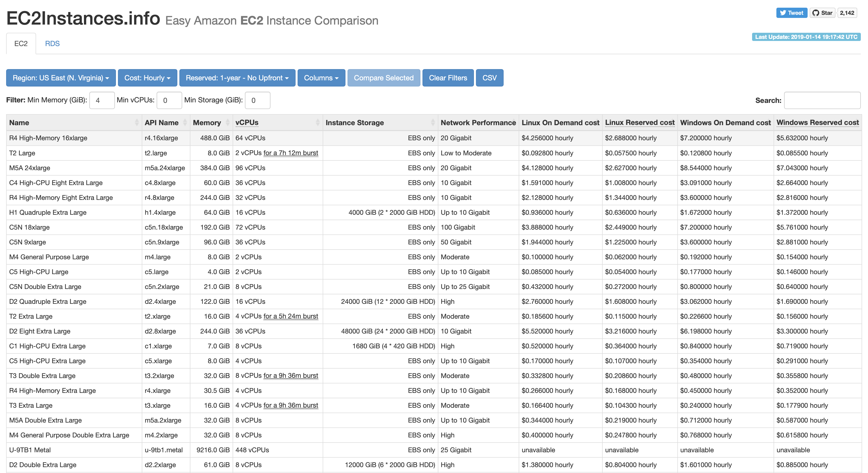Click T3 Double Extra Large 'for a 9h 36m burst'
This screenshot has width=868, height=473.
[290, 375]
